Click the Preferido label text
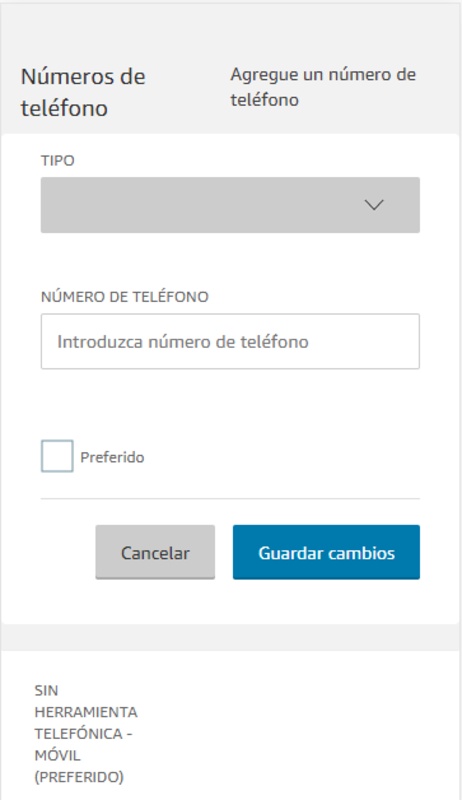This screenshot has height=800, width=462. click(112, 457)
